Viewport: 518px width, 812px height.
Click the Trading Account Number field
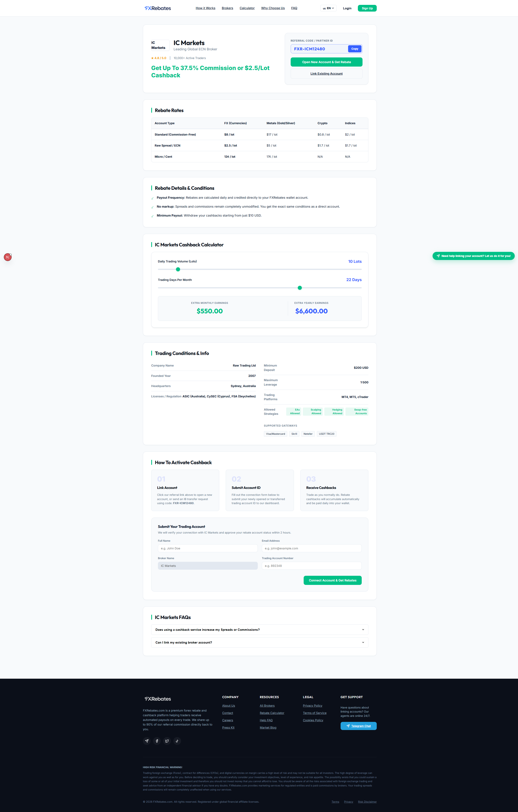[x=312, y=566]
